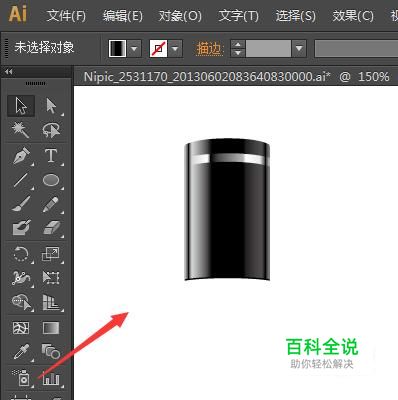Click the stroke weight input field

click(269, 49)
